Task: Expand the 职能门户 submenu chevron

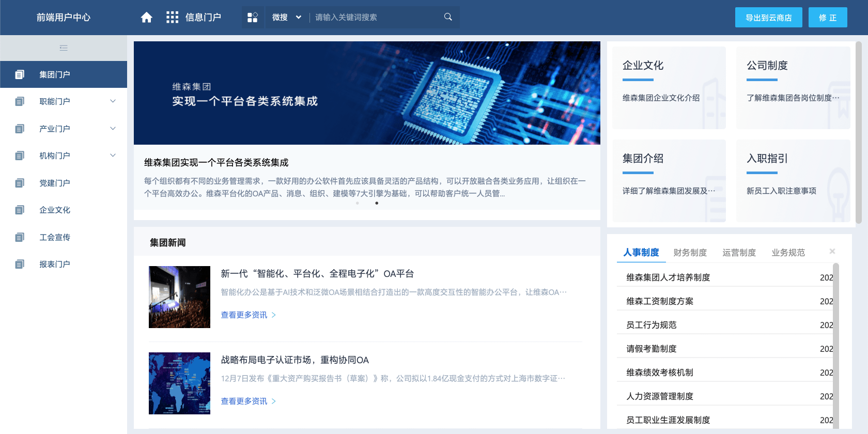Action: 113,101
